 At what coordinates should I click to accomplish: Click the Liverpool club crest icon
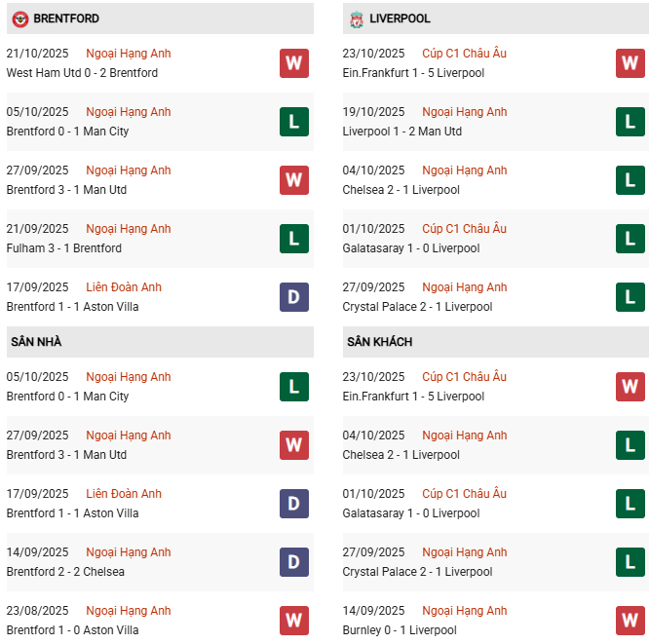(x=357, y=19)
